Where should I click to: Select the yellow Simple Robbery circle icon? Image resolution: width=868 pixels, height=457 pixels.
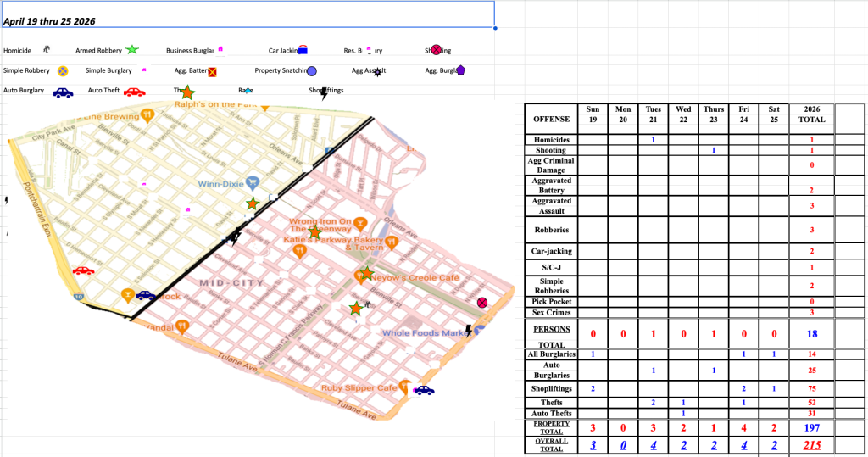[62, 71]
